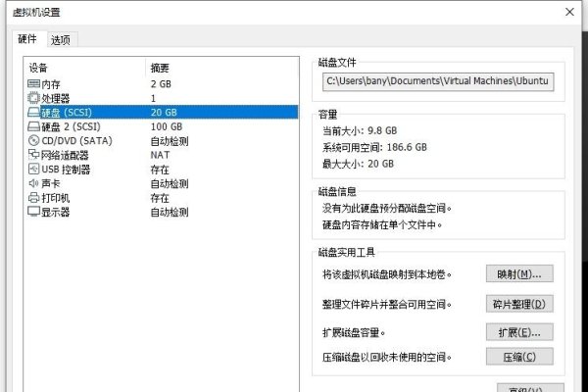Screen dimensions: 588x392
Task: Click the 显示器 自动检测 summary
Action: click(x=170, y=213)
